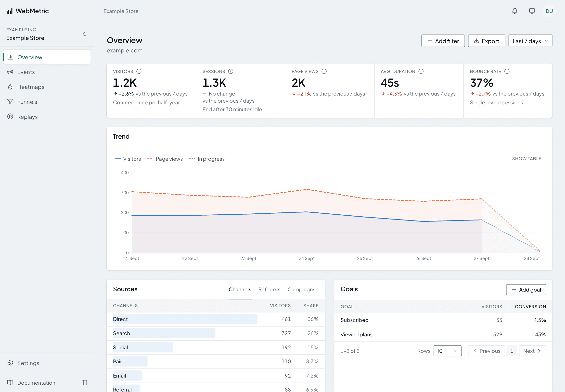Show info for the Bounce Rate metric
Screen dimensions: 565x392
click(x=507, y=72)
